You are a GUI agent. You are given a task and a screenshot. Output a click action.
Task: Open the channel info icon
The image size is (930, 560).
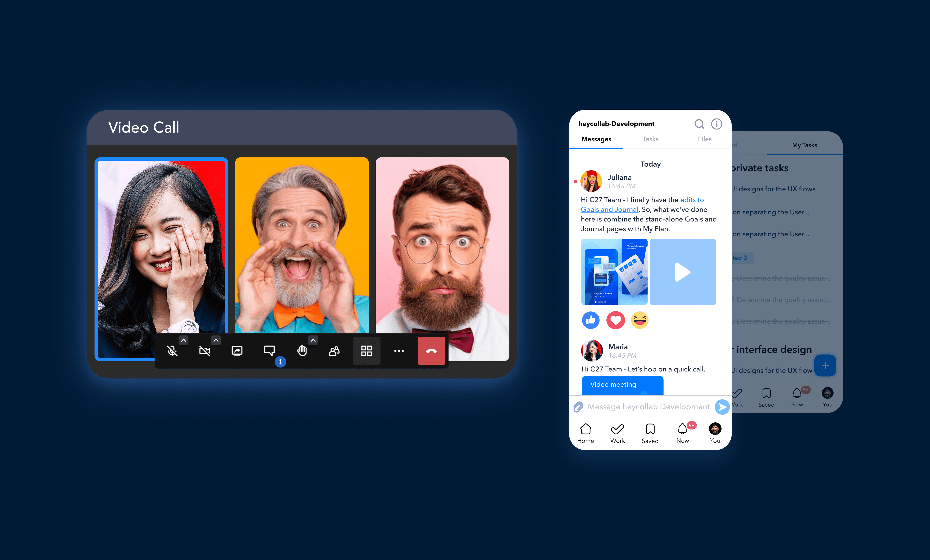(716, 124)
